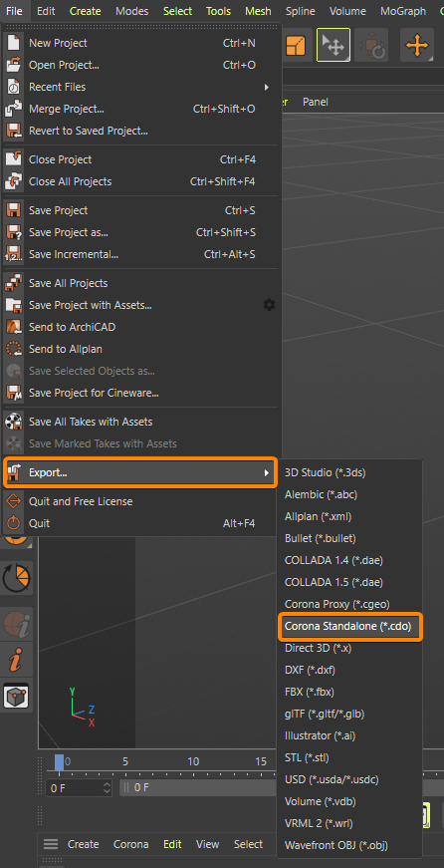
Task: Select the Move tool in top toolbar
Action: (x=417, y=45)
